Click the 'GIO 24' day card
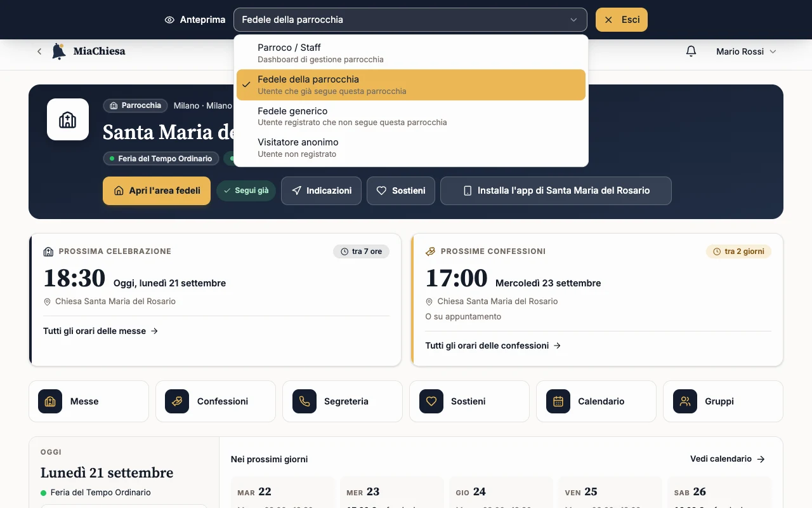This screenshot has height=508, width=812. [501, 493]
